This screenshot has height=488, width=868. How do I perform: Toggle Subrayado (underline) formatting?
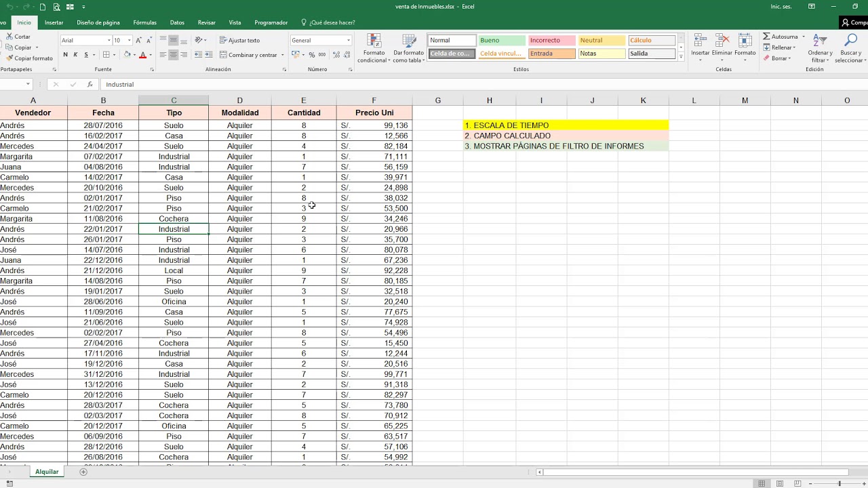tap(86, 55)
